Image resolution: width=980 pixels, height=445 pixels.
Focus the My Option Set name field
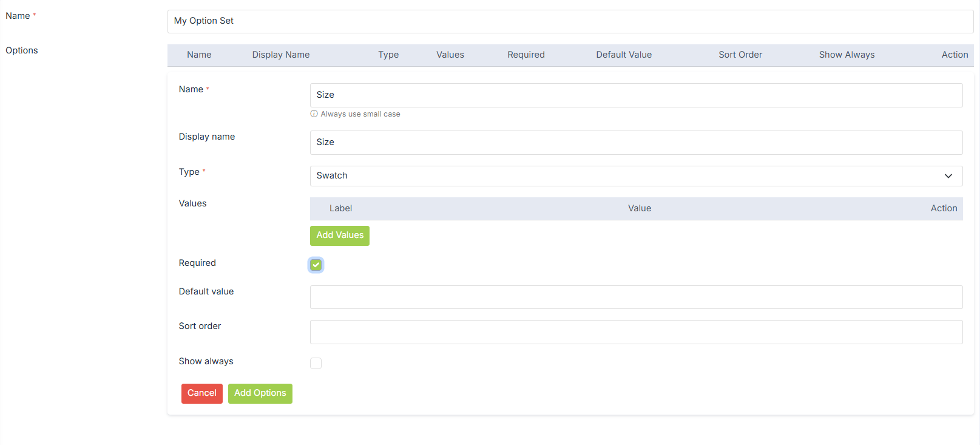(x=570, y=21)
